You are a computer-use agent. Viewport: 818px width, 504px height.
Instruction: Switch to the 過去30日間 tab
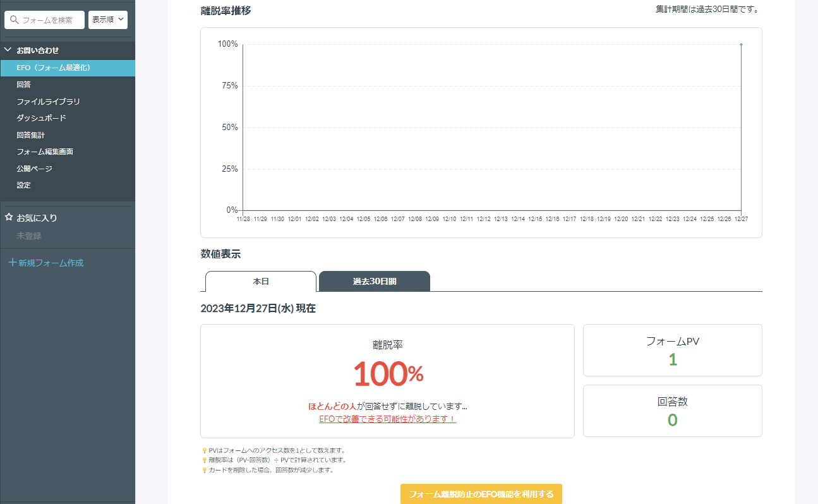[374, 280]
